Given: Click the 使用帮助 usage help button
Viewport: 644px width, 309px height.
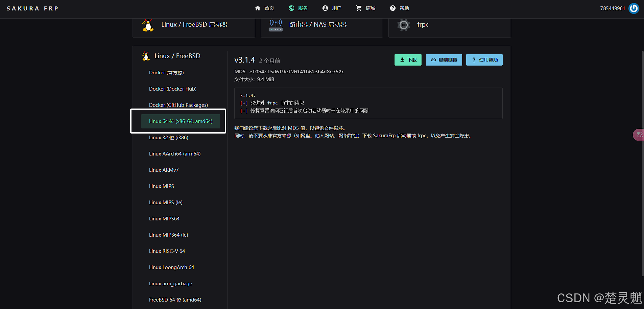Looking at the screenshot, I should pyautogui.click(x=484, y=60).
